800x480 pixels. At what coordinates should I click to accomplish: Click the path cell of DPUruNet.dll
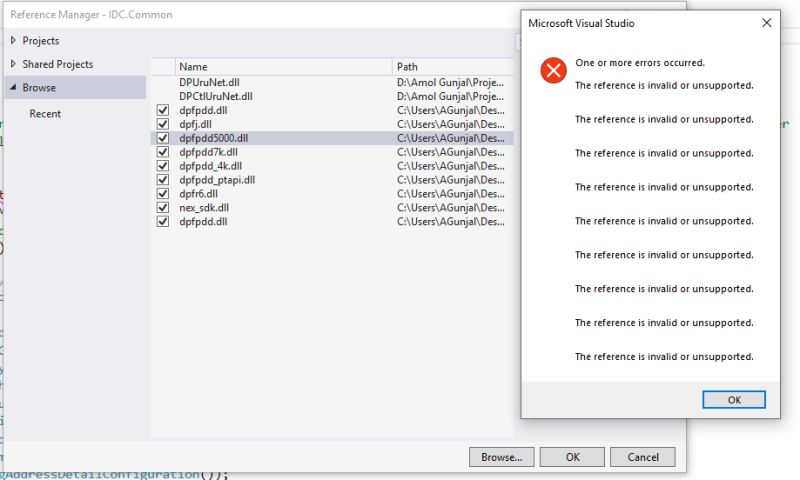pos(451,83)
